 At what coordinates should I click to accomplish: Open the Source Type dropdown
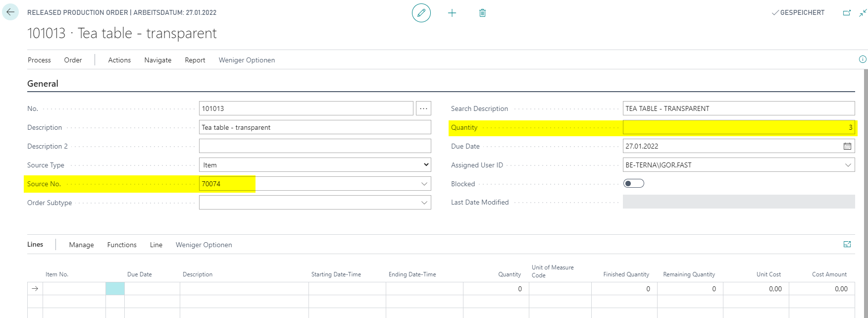coord(315,165)
